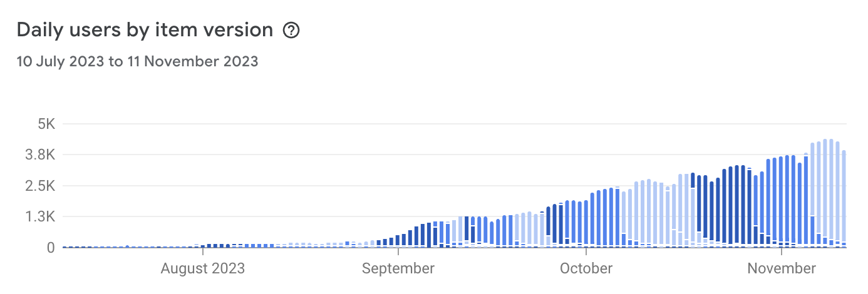
Task: Click the August 2023 tick mark on the axis
Action: coord(202,251)
